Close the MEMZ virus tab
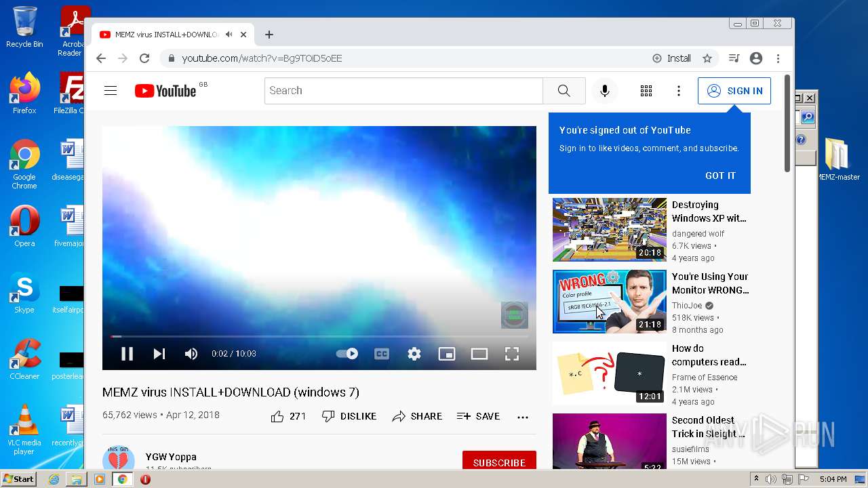The image size is (868, 488). pyautogui.click(x=243, y=35)
